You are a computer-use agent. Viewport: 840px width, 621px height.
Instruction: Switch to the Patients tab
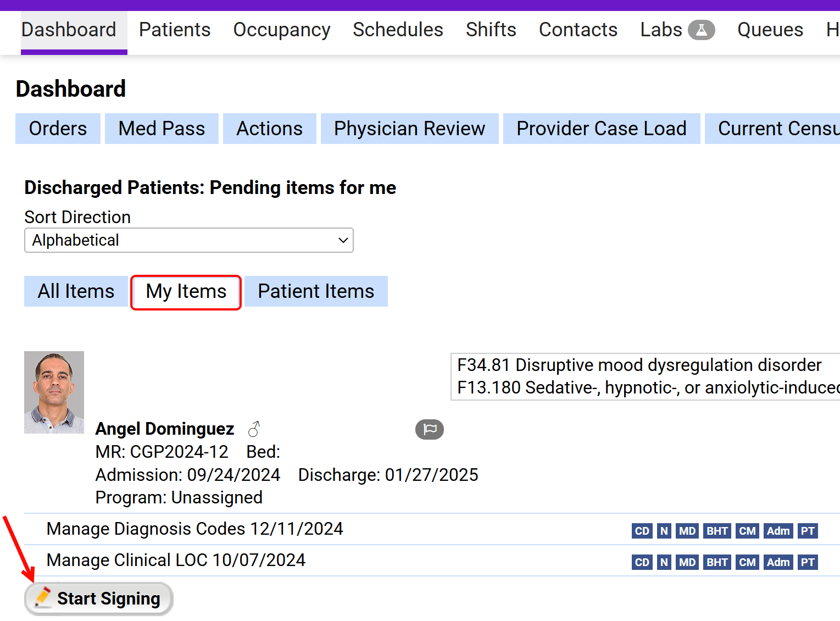tap(174, 30)
